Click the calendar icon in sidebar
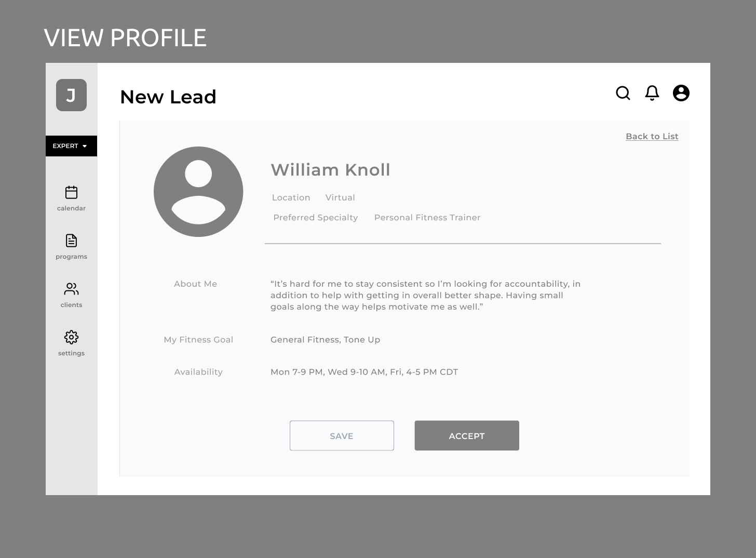Viewport: 756px width, 558px height. tap(71, 192)
